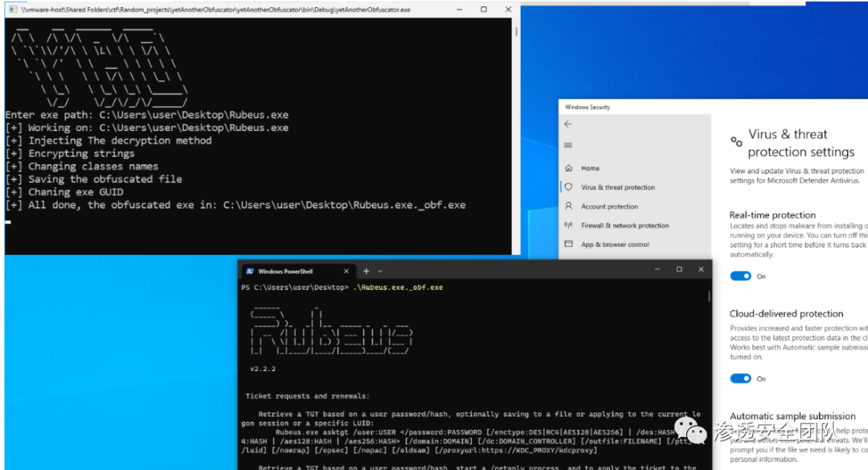This screenshot has width=868, height=470.
Task: Click the 'Injecting The decryption method' line
Action: pos(108,141)
